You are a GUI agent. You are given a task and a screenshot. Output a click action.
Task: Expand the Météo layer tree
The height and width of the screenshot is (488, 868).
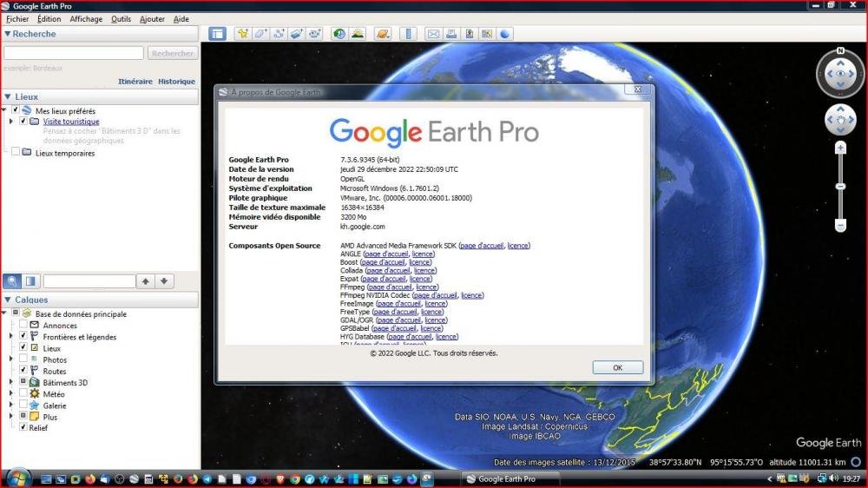click(x=11, y=393)
